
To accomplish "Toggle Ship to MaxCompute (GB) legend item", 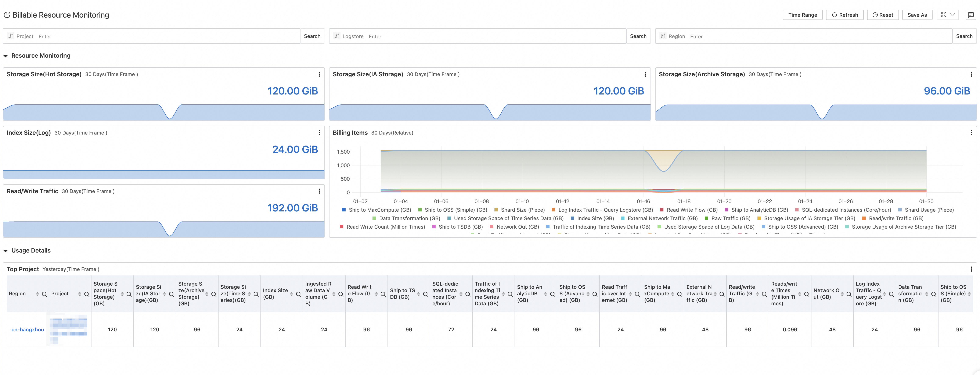I will pyautogui.click(x=376, y=210).
